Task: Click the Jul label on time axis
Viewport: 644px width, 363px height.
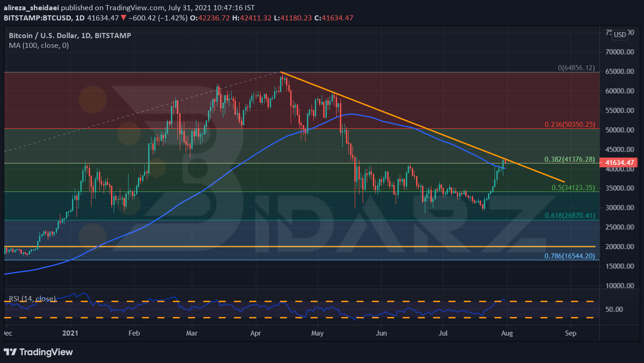Action: point(443,333)
